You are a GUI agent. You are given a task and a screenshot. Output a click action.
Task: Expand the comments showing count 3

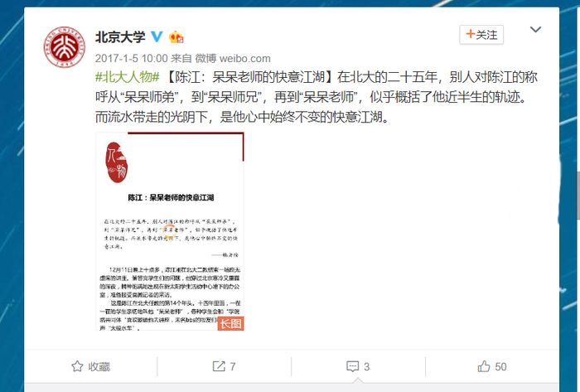click(x=358, y=366)
